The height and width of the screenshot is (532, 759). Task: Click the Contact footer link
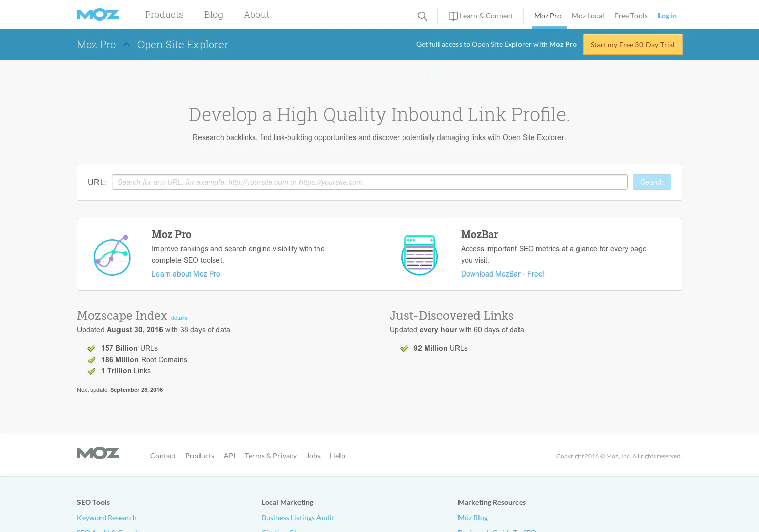tap(163, 456)
